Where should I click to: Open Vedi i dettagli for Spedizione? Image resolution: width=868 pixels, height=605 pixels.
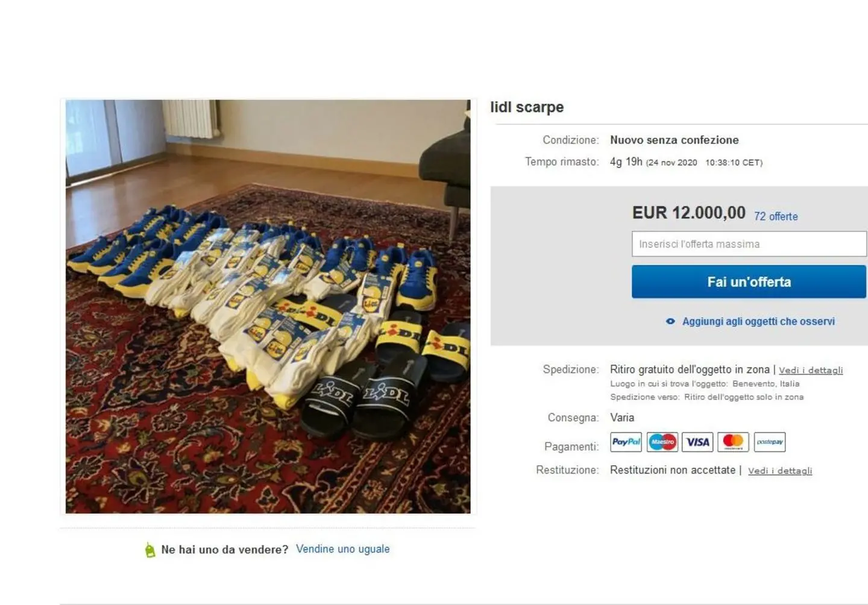click(811, 371)
